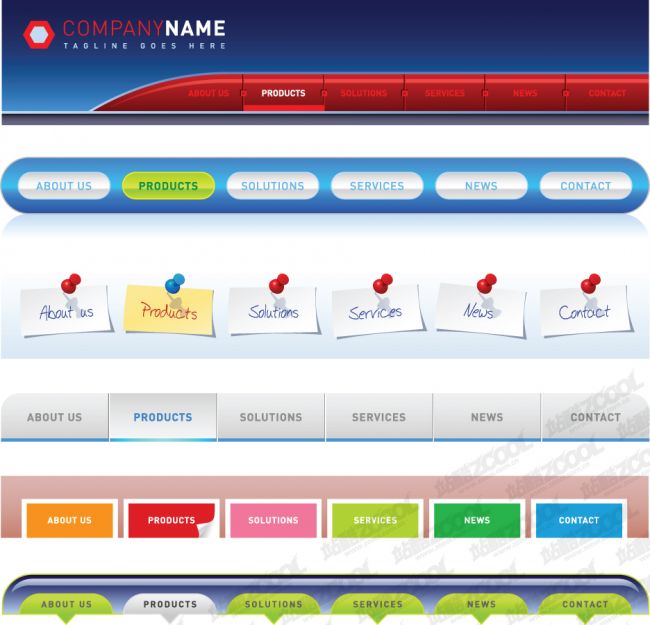Click the pink Solutions tile
Viewport: 650px width, 625px height.
click(273, 520)
